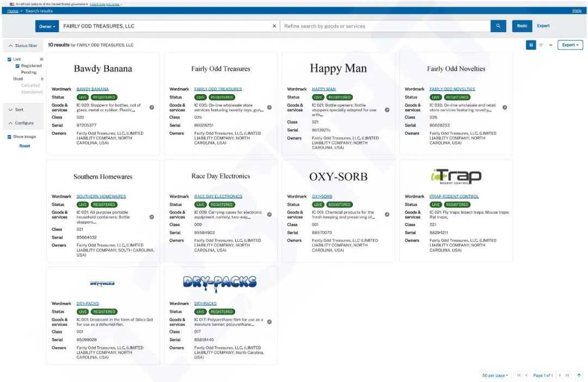Go to next page arrow
This screenshot has height=382, width=588.
tap(560, 375)
